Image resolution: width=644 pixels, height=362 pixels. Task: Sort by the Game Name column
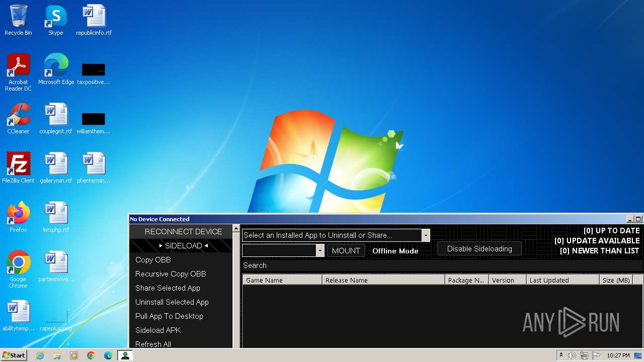click(x=282, y=280)
